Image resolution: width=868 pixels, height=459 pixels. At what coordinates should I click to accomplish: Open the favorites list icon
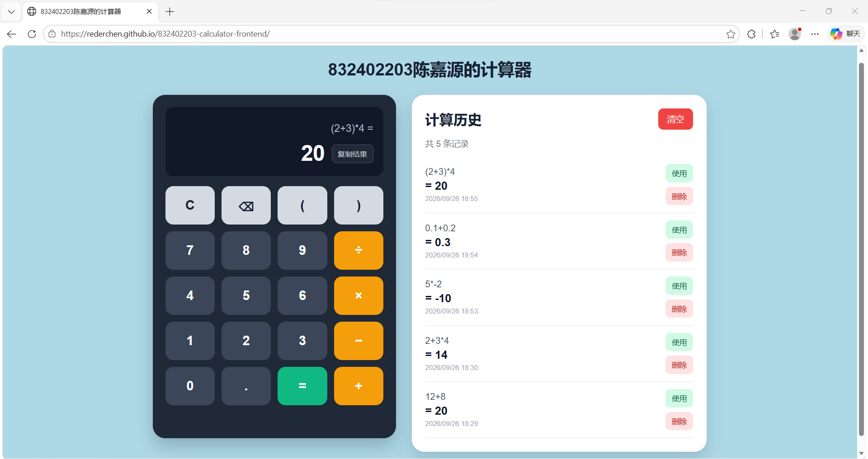[x=775, y=34]
